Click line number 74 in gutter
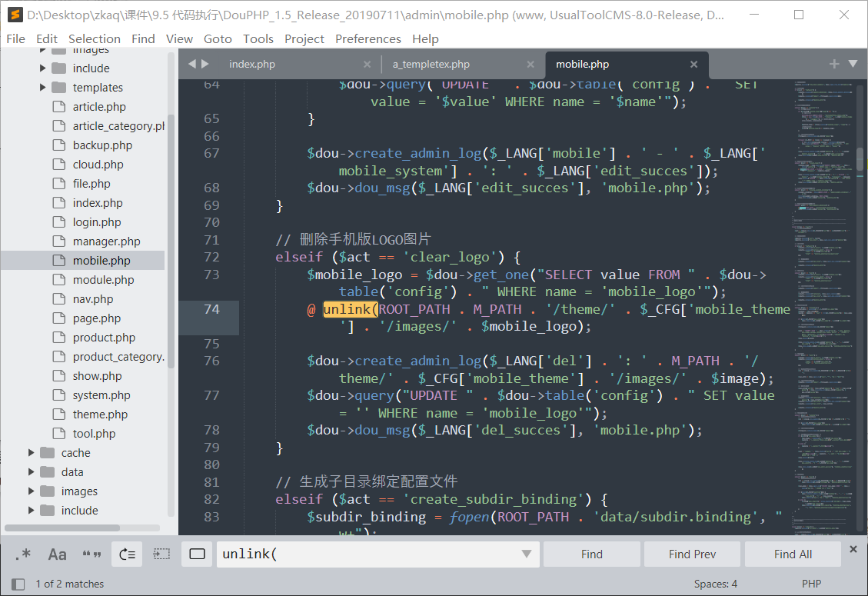Image resolution: width=868 pixels, height=596 pixels. pos(211,309)
